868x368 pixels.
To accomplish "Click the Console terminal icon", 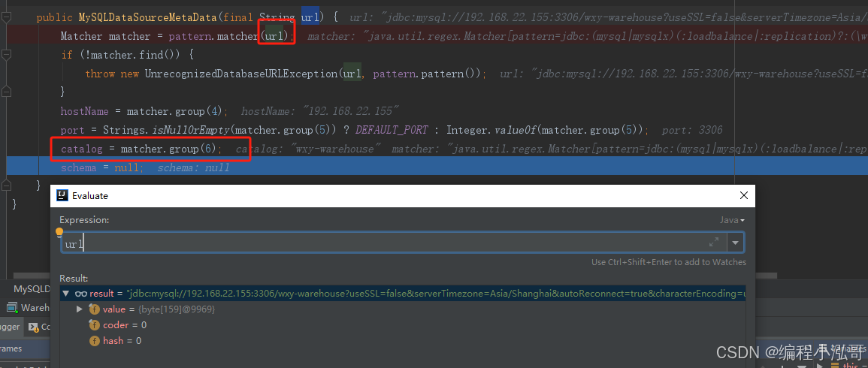I will point(33,327).
